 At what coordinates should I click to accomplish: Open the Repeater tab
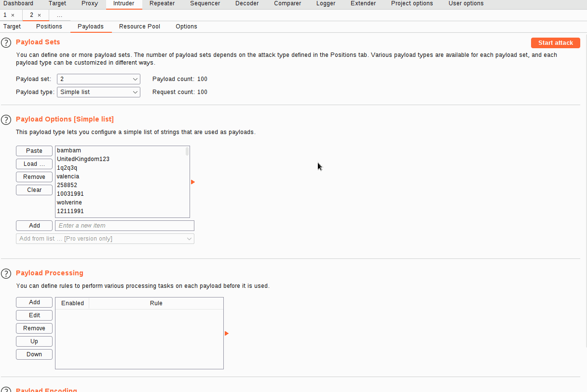(162, 4)
